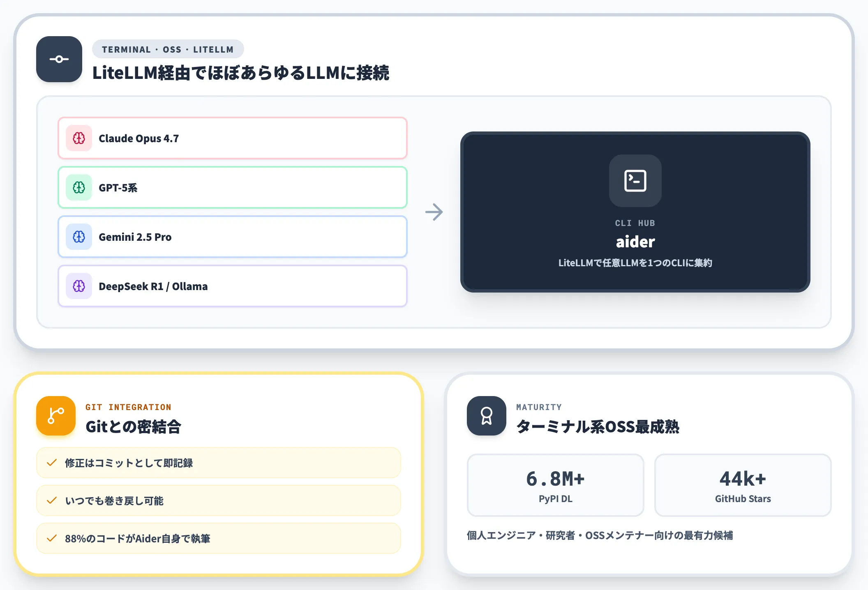The height and width of the screenshot is (590, 868).
Task: Click the GIT INTEGRATION label
Action: pyautogui.click(x=128, y=407)
